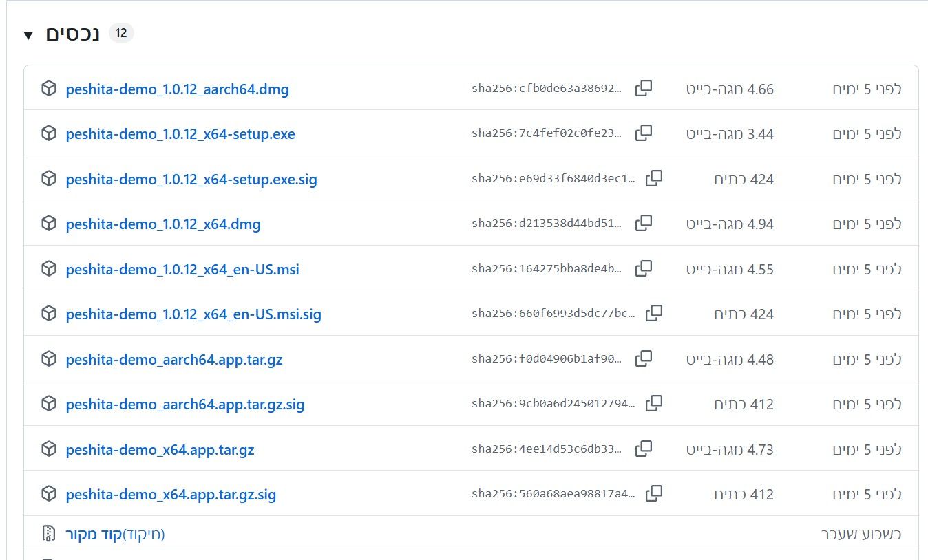Copy sha256 hash for x64.app.tar.gz.sig
This screenshot has height=560, width=928.
(x=654, y=493)
